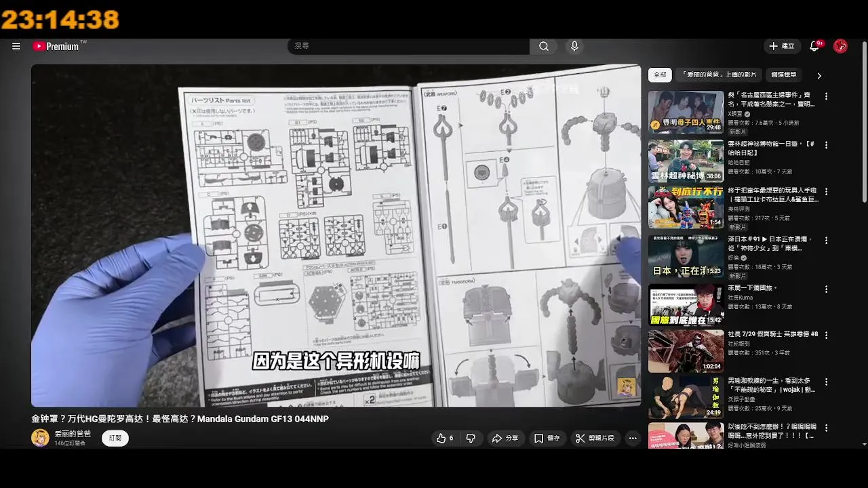Dislike the video with thumbs down
Viewport: 868px width, 488px height.
(x=471, y=439)
